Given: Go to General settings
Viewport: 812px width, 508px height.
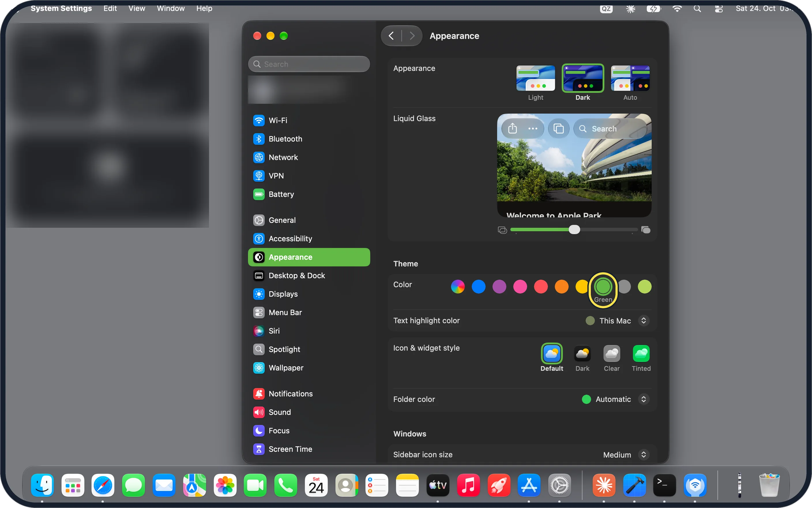Looking at the screenshot, I should 309,220.
